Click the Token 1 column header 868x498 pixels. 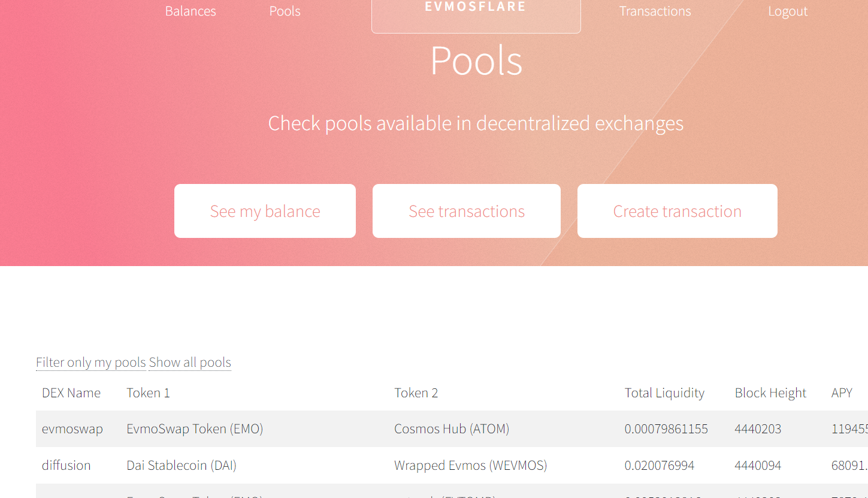pos(149,393)
